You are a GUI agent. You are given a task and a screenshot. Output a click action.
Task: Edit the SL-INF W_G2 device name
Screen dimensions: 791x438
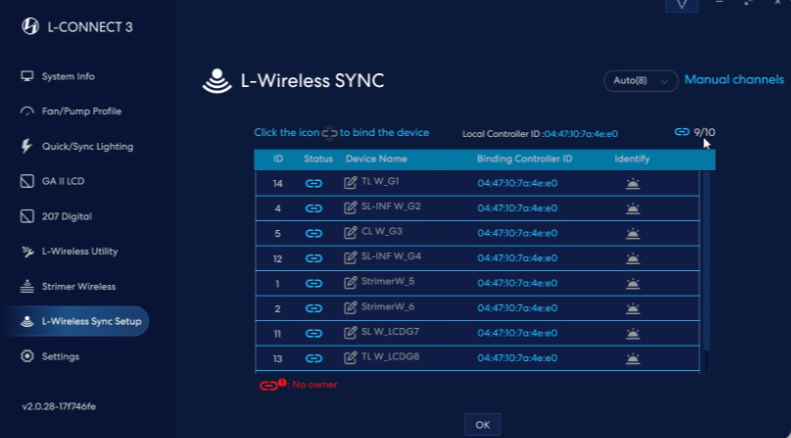click(x=350, y=207)
